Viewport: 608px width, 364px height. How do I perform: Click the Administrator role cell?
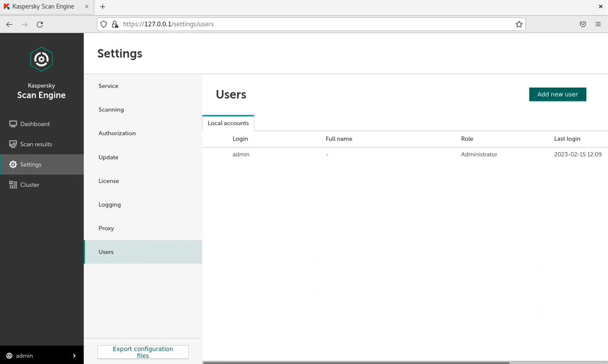[479, 155]
